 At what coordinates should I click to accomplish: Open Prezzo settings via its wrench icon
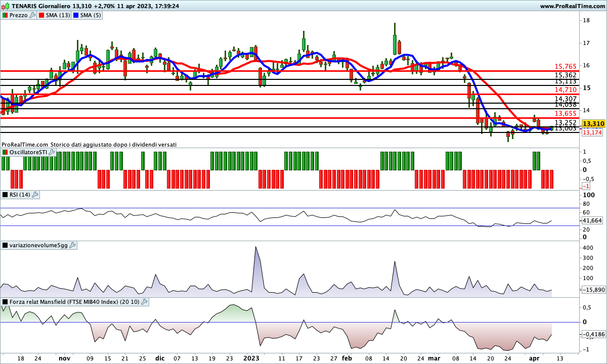coord(33,15)
